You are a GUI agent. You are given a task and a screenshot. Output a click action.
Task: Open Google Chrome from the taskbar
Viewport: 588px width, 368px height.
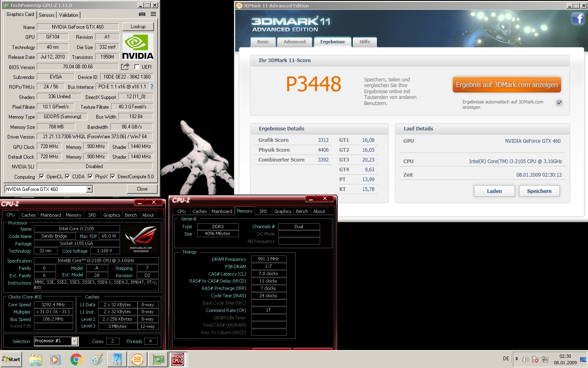76,359
